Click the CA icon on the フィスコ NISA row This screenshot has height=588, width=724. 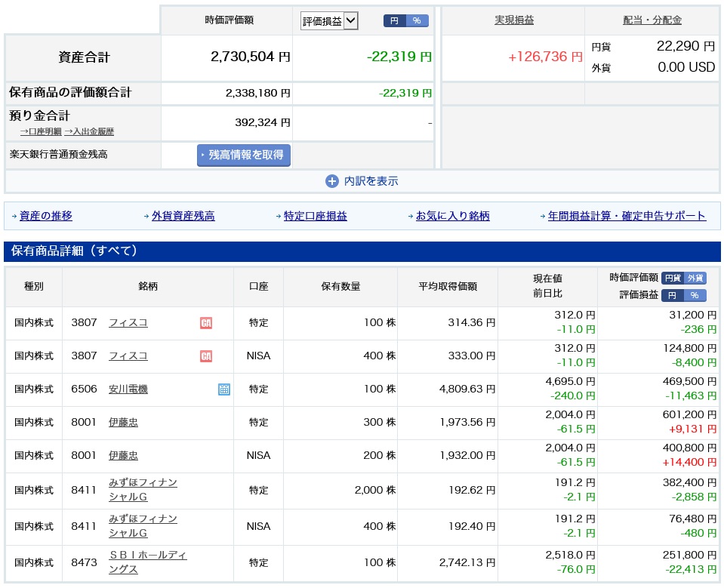point(206,356)
